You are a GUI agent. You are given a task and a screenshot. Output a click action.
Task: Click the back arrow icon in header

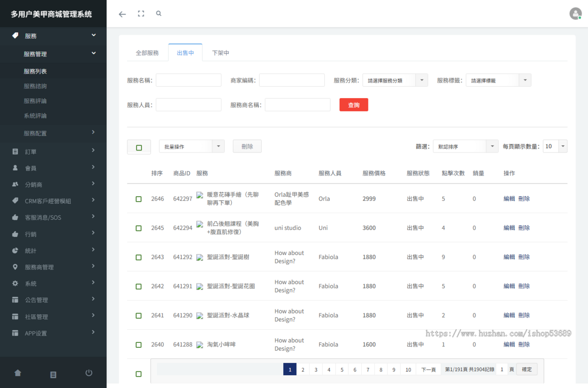click(122, 14)
